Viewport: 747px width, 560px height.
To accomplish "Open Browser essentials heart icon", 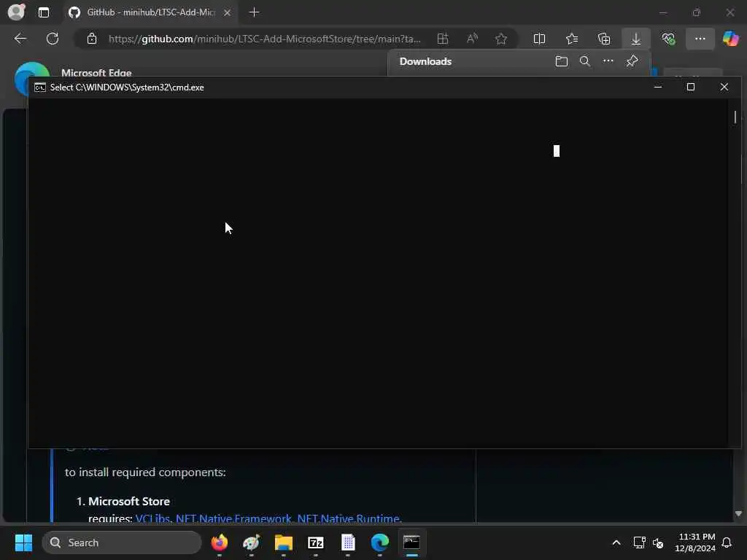I will (x=668, y=39).
